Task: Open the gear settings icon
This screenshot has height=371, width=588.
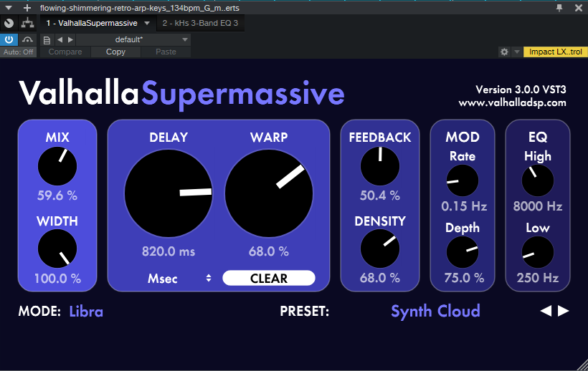Action: point(504,52)
